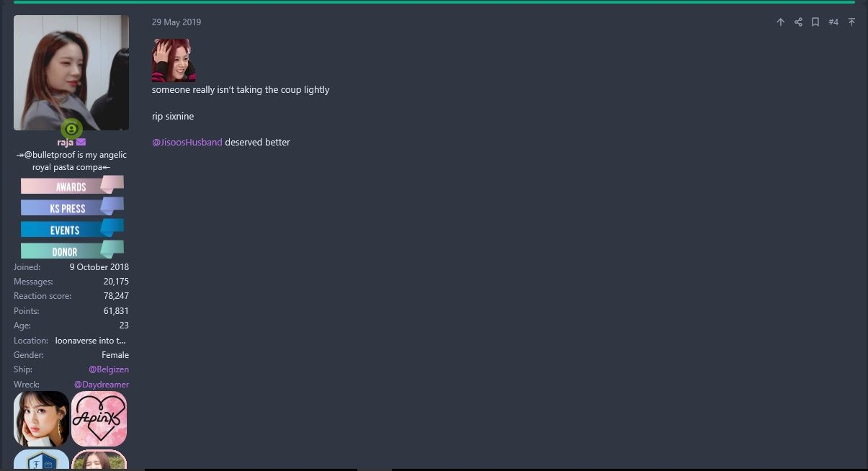Open the Apink heart badge
Viewport: 868px width, 471px height.
coord(99,418)
